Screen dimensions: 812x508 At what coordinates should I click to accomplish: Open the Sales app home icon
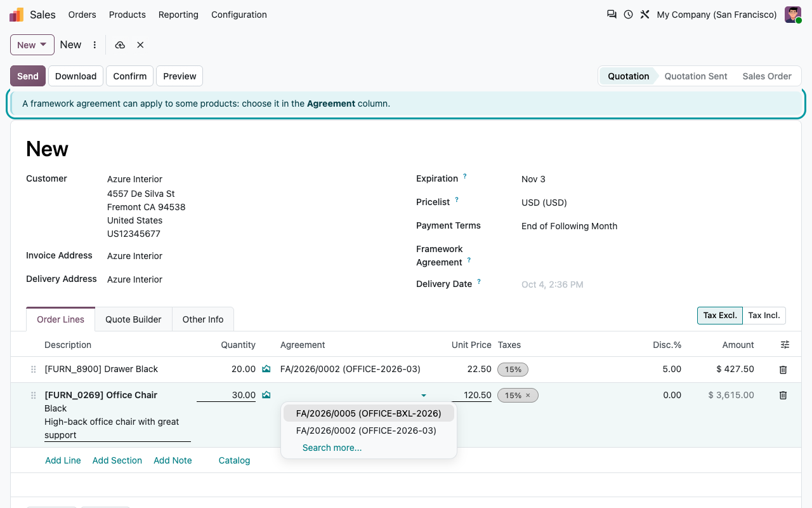[x=16, y=15]
